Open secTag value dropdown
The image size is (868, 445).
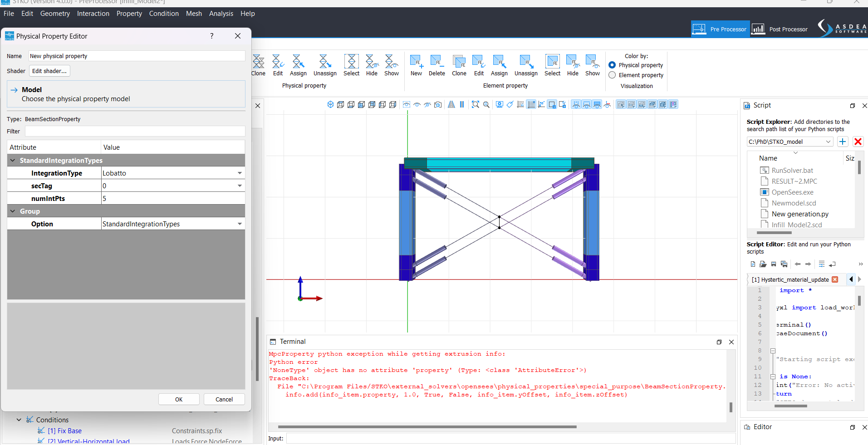pos(240,186)
